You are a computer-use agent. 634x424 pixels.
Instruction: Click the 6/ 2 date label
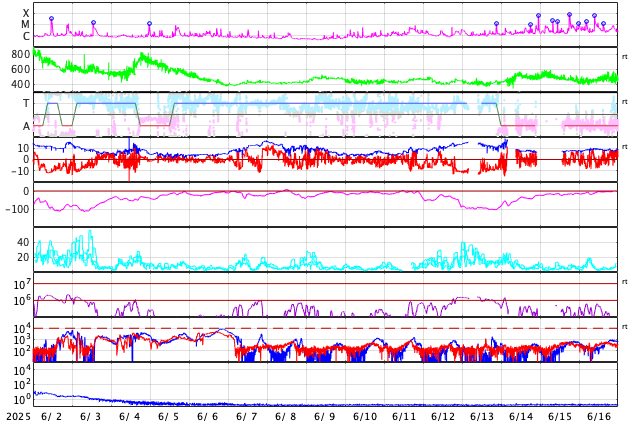coord(51,416)
